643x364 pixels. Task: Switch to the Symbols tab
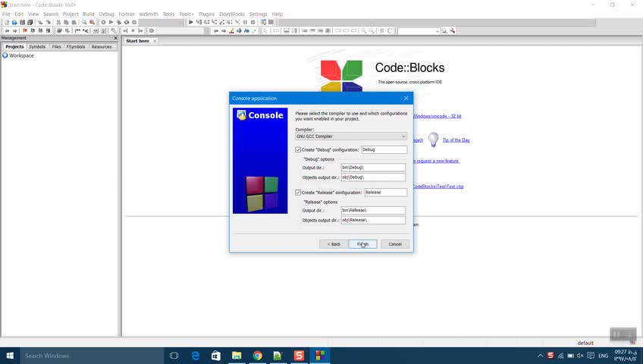point(37,47)
